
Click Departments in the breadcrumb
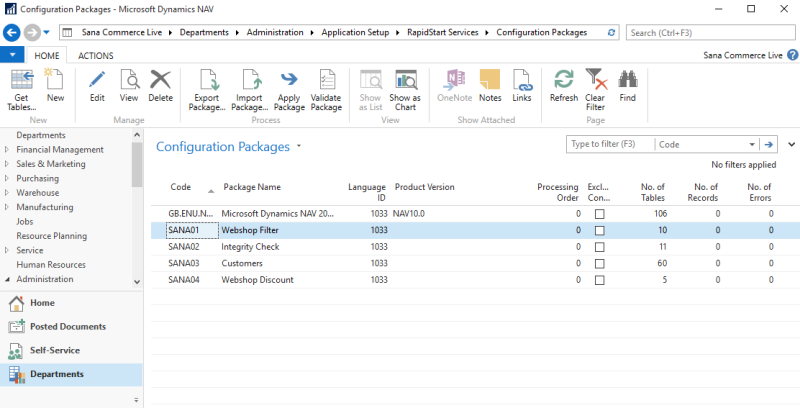pyautogui.click(x=204, y=33)
